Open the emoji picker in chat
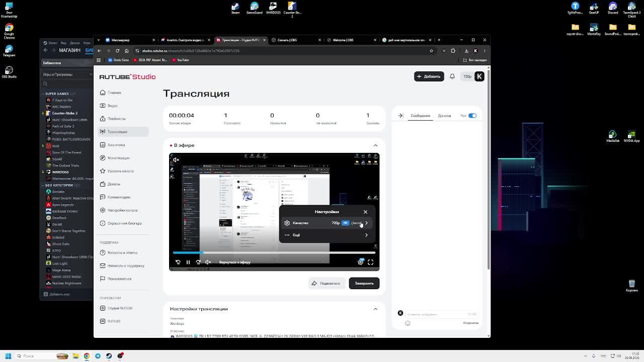This screenshot has height=362, width=644. click(x=408, y=323)
